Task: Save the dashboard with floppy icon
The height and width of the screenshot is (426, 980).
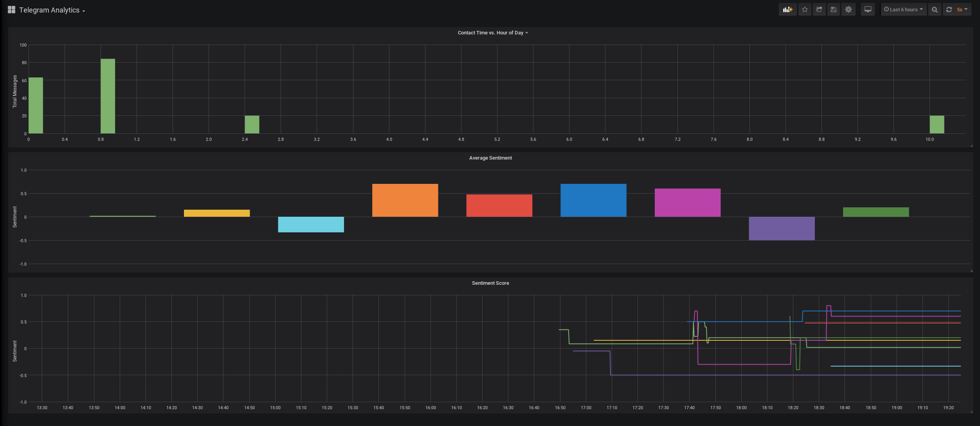Action: pyautogui.click(x=834, y=10)
